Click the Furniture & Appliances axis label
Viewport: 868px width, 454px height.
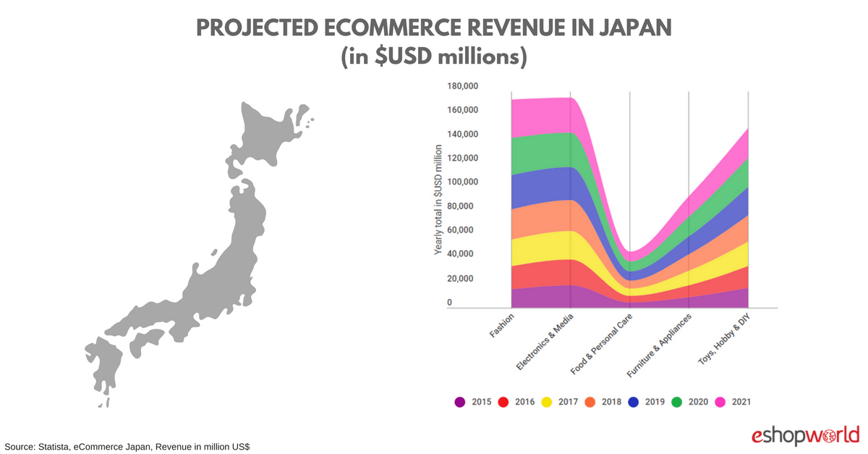click(x=660, y=345)
